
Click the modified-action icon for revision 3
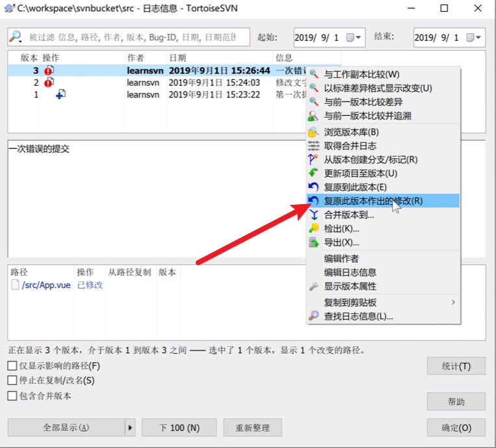[x=49, y=70]
